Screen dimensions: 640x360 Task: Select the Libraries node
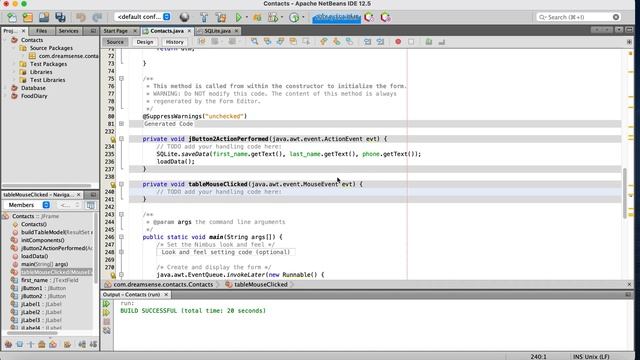[x=41, y=72]
